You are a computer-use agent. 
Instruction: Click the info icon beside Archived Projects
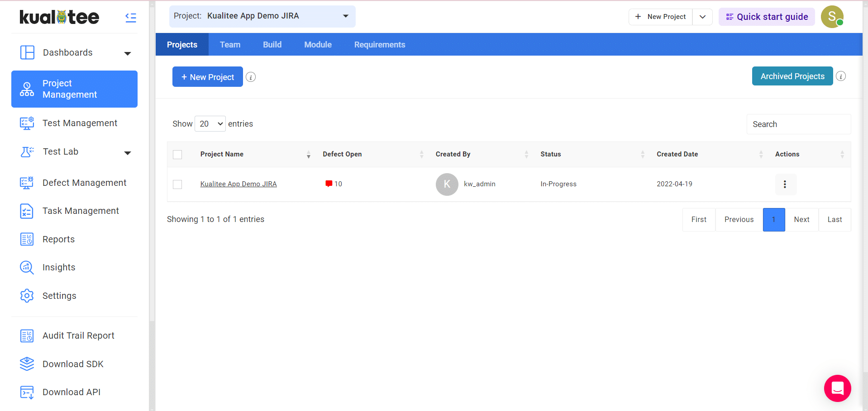(x=840, y=76)
